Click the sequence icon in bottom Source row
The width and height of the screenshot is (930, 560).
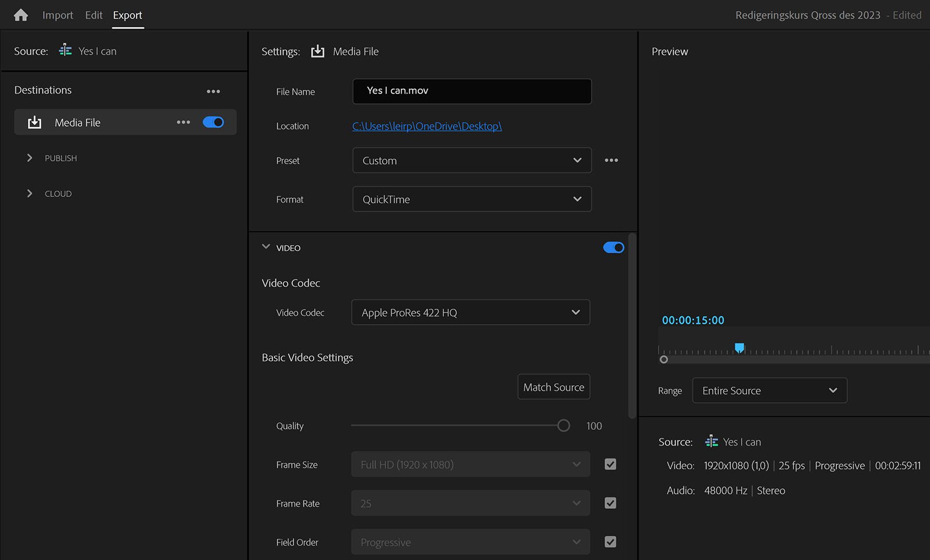[711, 441]
